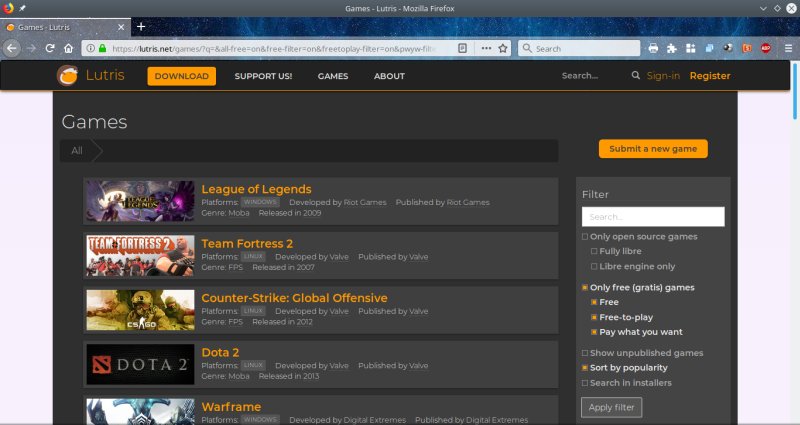Click the Filter search input field
The height and width of the screenshot is (425, 800).
click(x=653, y=216)
